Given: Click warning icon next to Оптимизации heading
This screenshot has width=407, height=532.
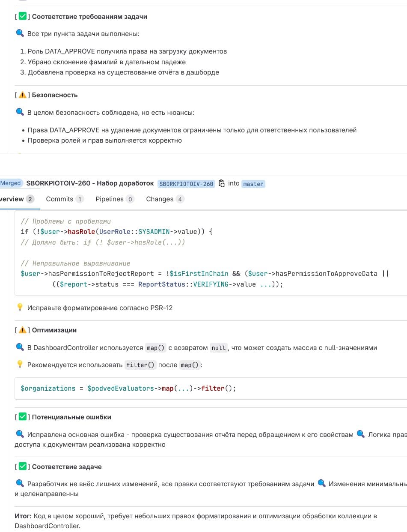Looking at the screenshot, I should pos(23,330).
